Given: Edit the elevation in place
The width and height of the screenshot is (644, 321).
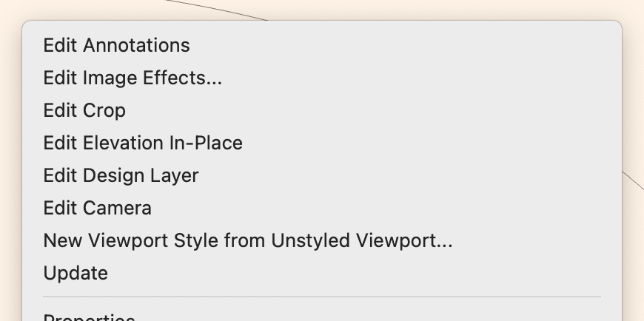Looking at the screenshot, I should [x=143, y=143].
